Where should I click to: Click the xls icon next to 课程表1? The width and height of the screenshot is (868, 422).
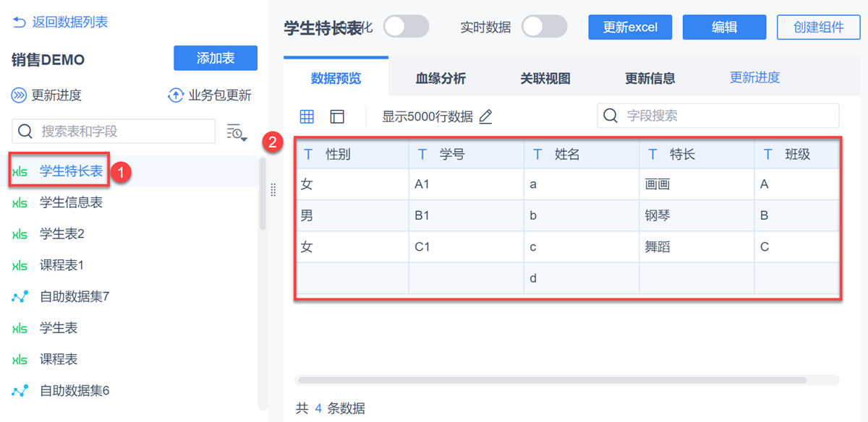20,265
